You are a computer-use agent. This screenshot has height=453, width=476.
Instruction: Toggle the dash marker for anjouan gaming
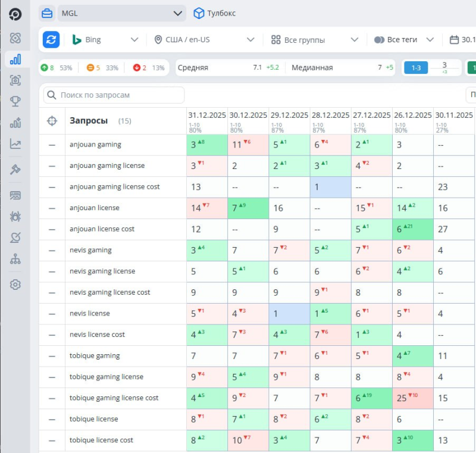52,145
